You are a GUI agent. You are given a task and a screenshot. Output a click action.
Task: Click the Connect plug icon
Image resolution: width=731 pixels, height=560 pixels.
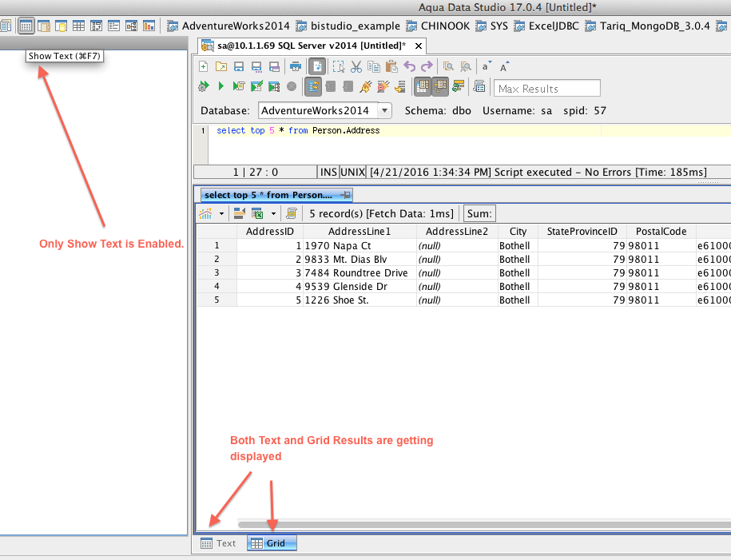point(366,86)
